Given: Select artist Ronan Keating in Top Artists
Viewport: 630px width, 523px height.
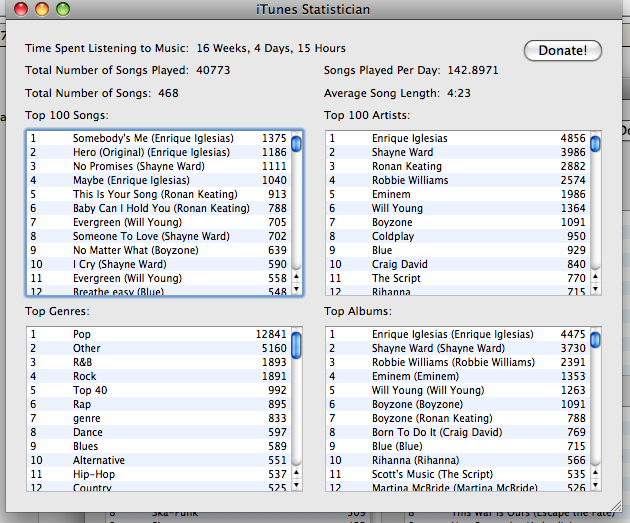Looking at the screenshot, I should click(458, 166).
